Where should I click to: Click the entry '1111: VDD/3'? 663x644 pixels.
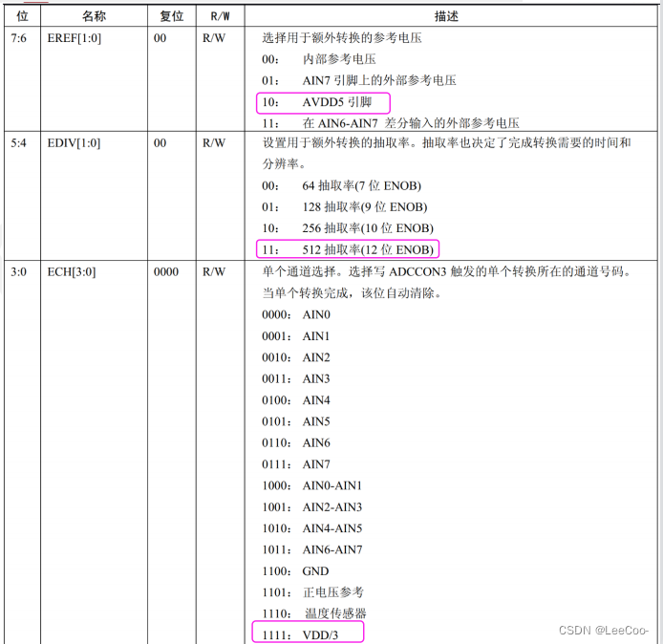[x=300, y=635]
